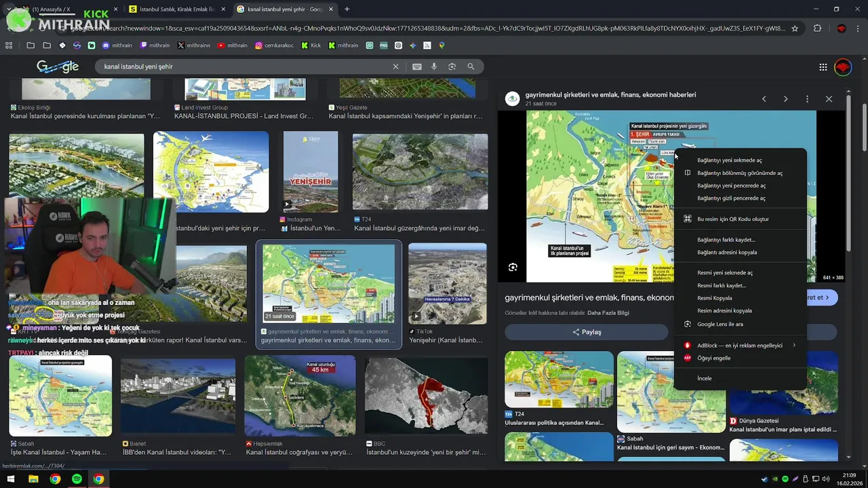Open the Discord mithrain bookmark
The height and width of the screenshot is (488, 868).
click(117, 45)
